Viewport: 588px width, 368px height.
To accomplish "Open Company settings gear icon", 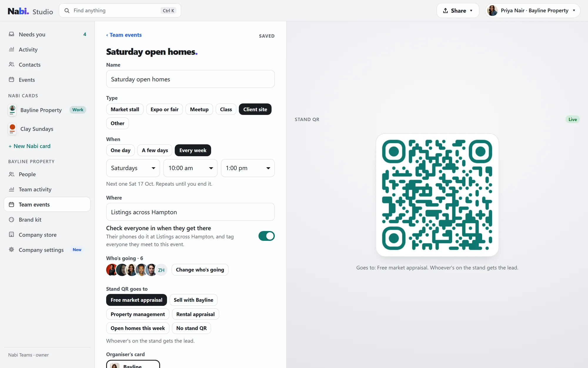I will (11, 250).
